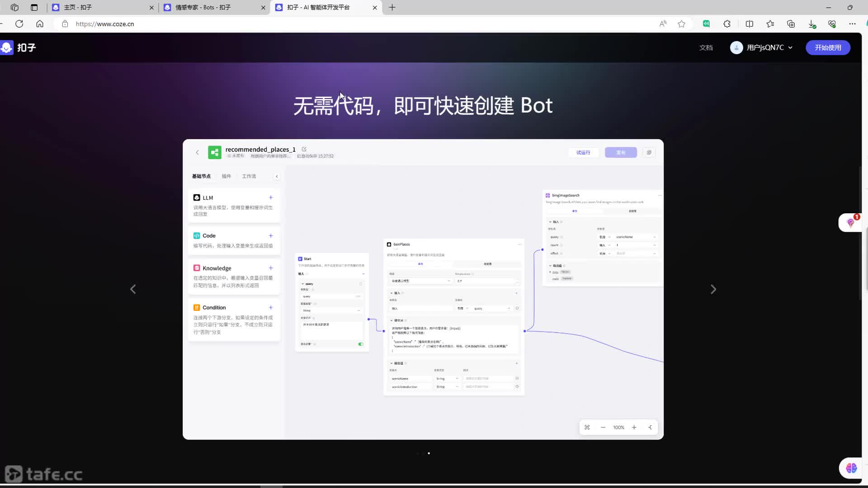Open the scenicName dropdown in bingImageSearch

pyautogui.click(x=635, y=237)
